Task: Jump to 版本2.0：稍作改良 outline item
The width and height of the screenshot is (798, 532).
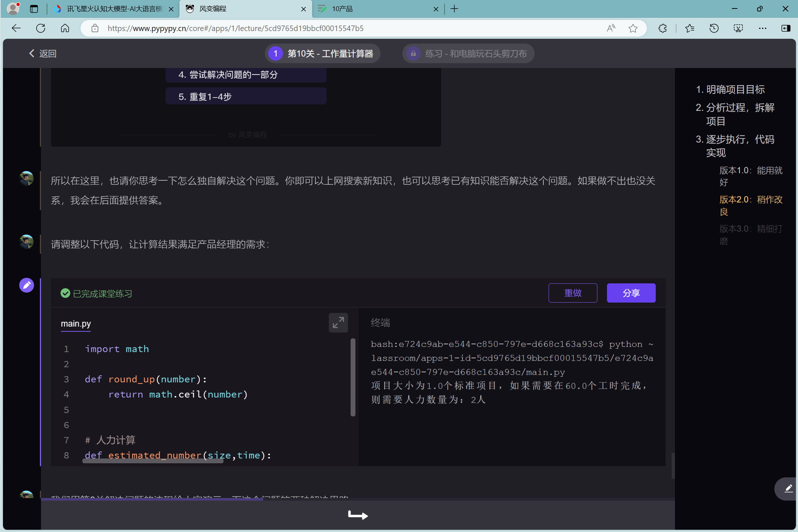Action: (751, 205)
